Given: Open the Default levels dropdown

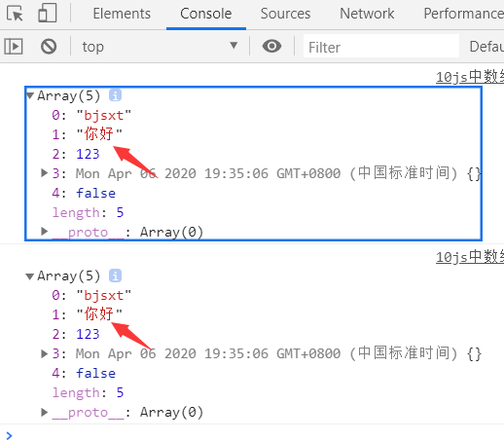Looking at the screenshot, I should (x=486, y=47).
